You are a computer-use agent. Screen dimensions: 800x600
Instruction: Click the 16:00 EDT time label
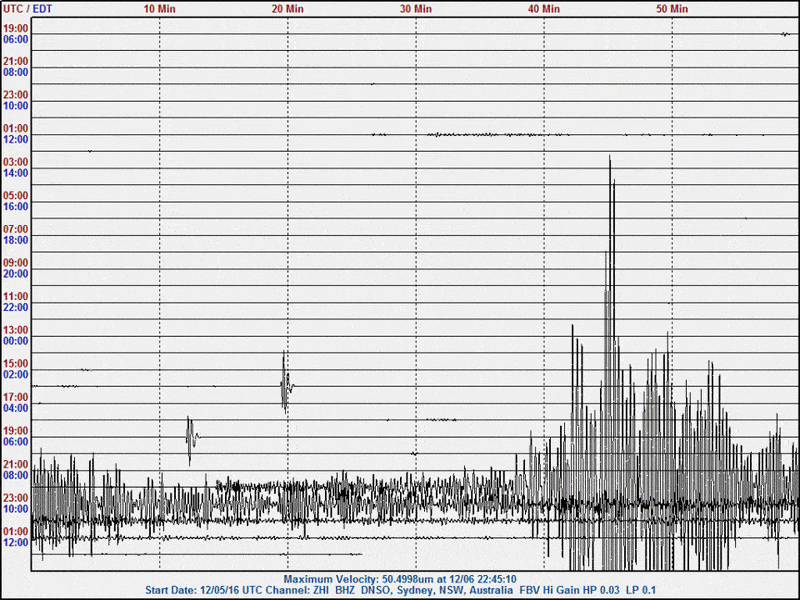pos(16,207)
